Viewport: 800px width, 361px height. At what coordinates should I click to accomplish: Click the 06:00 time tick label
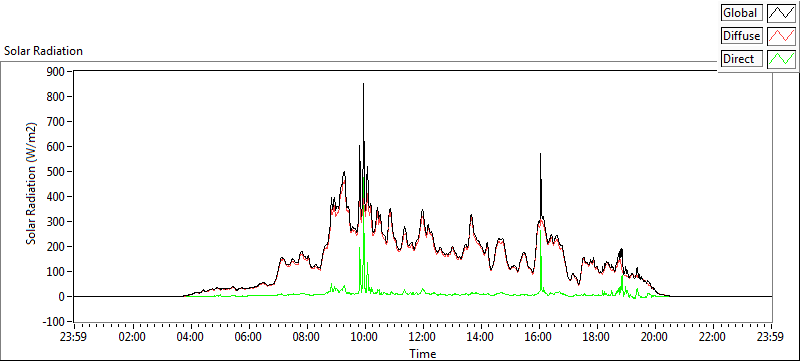coord(249,337)
